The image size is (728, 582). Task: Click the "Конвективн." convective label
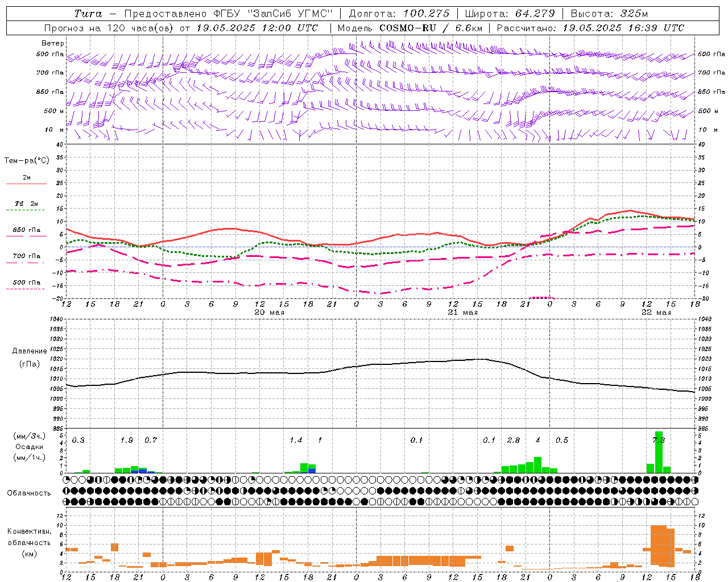(29, 531)
